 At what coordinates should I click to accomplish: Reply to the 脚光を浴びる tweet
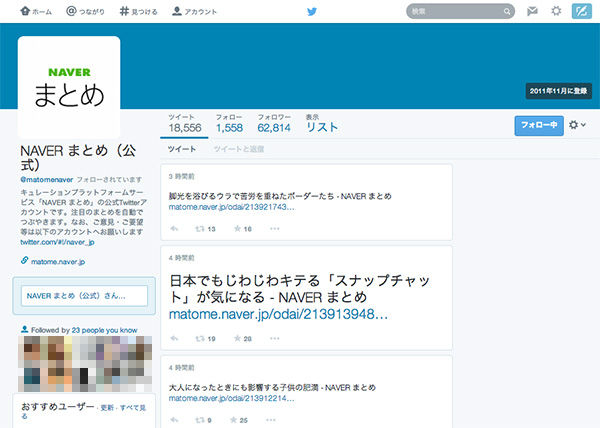(x=174, y=229)
